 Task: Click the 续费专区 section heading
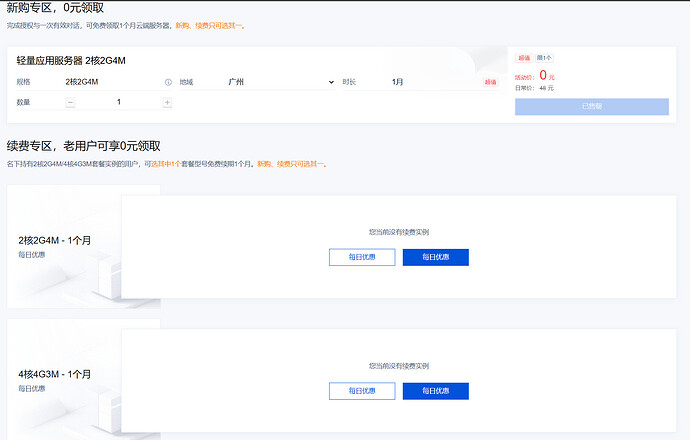[x=84, y=146]
